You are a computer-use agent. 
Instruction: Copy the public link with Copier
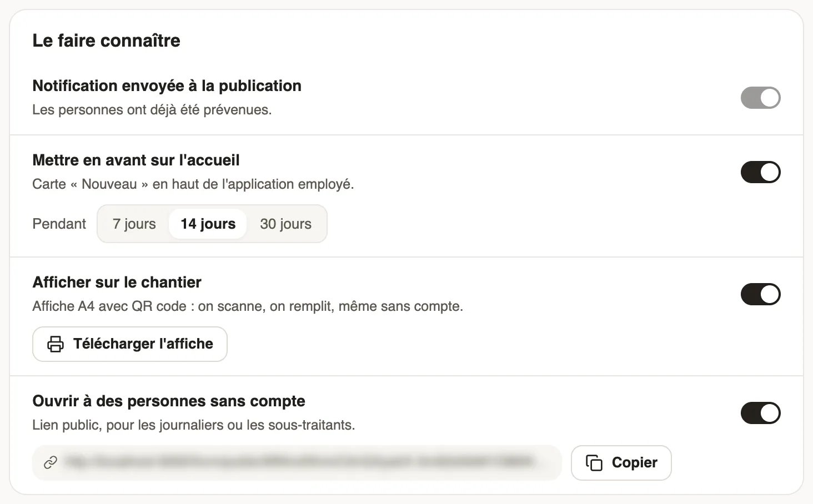621,463
